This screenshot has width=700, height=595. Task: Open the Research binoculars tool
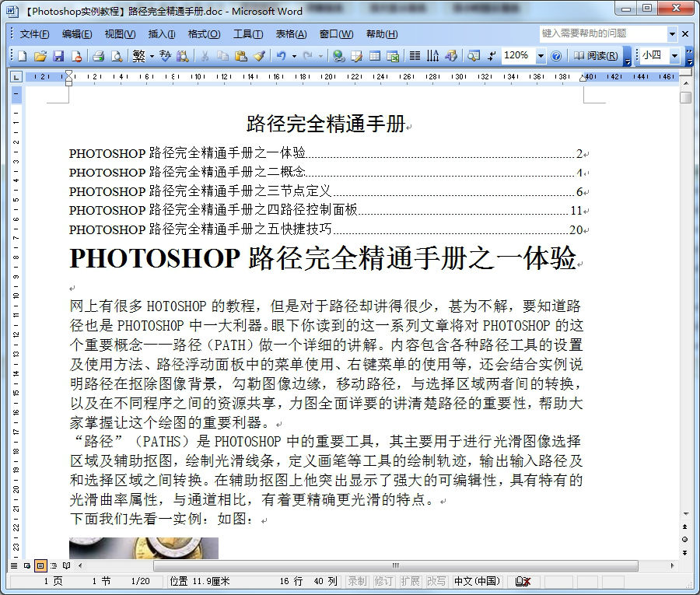(182, 56)
